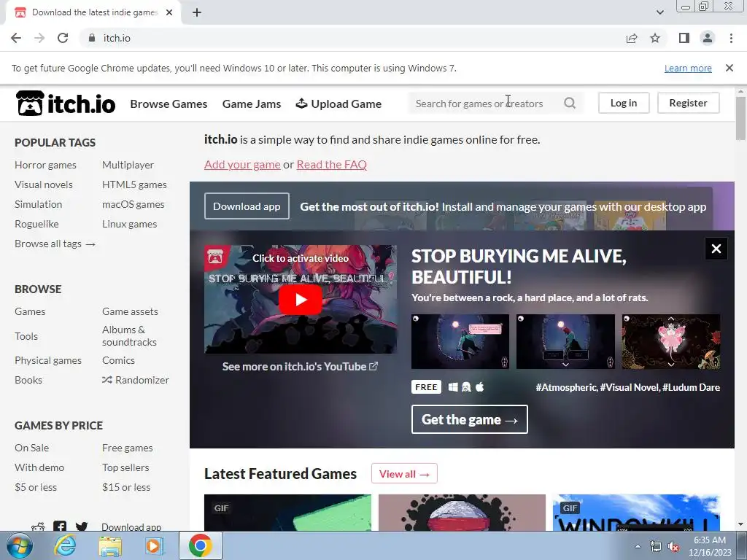Viewport: 747px width, 560px height.
Task: Open itch.io Twitter icon
Action: (82, 526)
